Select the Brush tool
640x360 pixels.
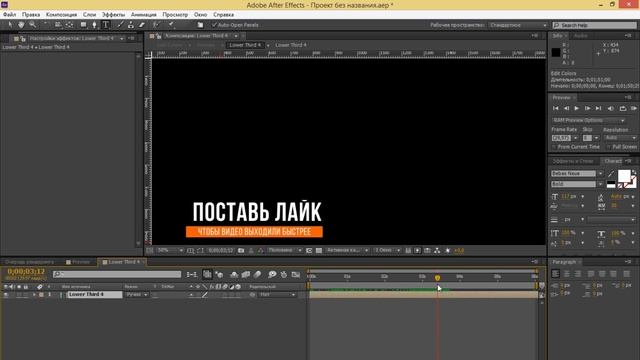[x=120, y=25]
